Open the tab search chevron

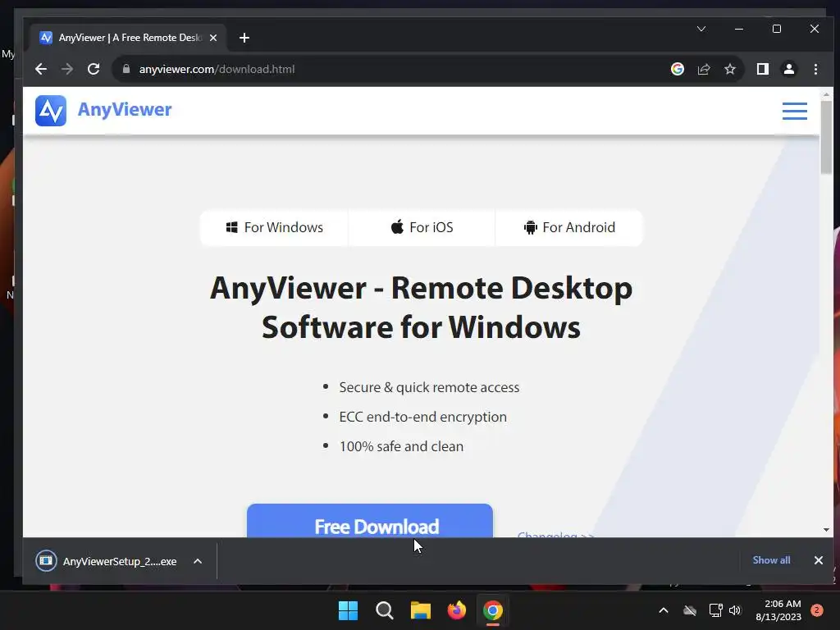701,29
